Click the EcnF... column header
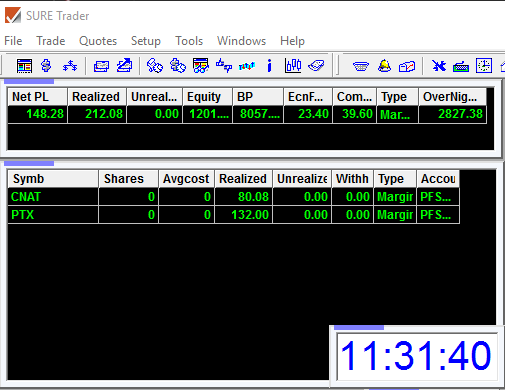Image resolution: width=505 pixels, height=390 pixels. click(x=308, y=97)
